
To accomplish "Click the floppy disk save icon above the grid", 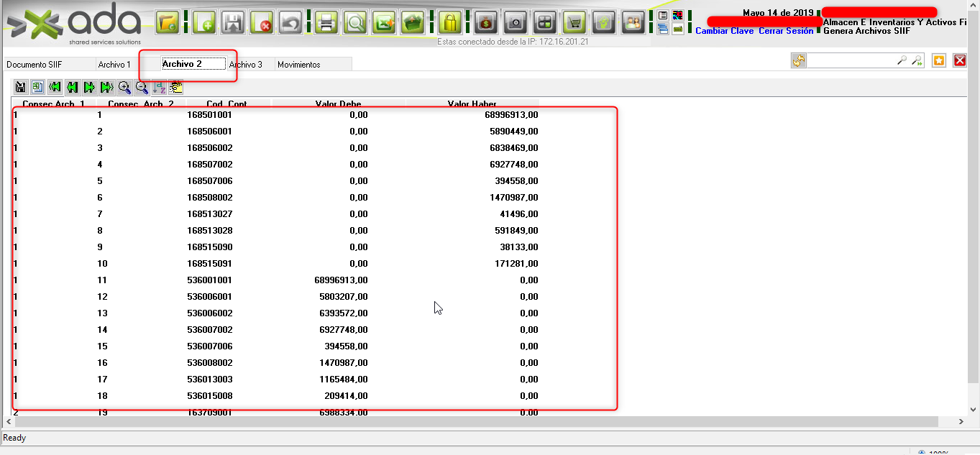I will [20, 88].
